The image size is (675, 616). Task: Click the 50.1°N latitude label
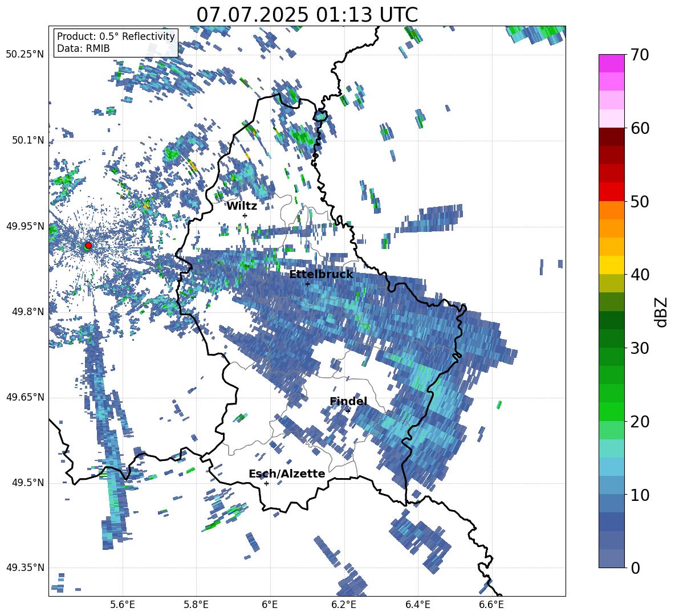click(28, 140)
